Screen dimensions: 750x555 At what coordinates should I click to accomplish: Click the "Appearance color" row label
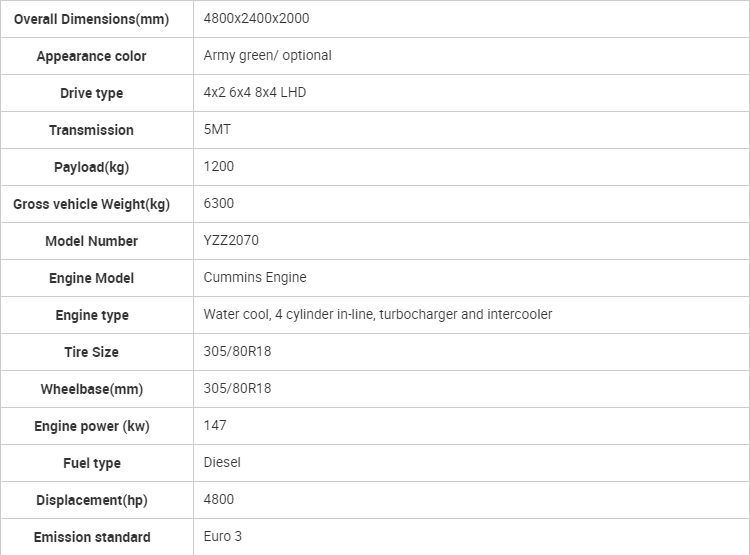[91, 56]
